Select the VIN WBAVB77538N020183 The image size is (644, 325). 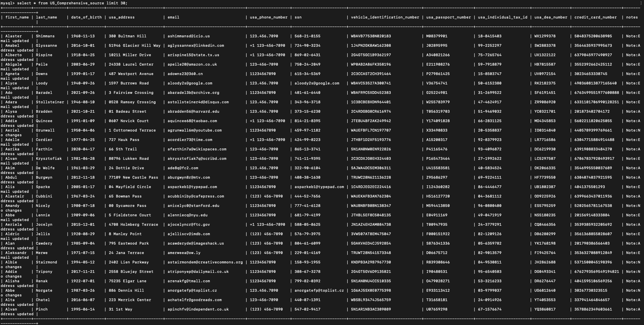click(x=372, y=36)
